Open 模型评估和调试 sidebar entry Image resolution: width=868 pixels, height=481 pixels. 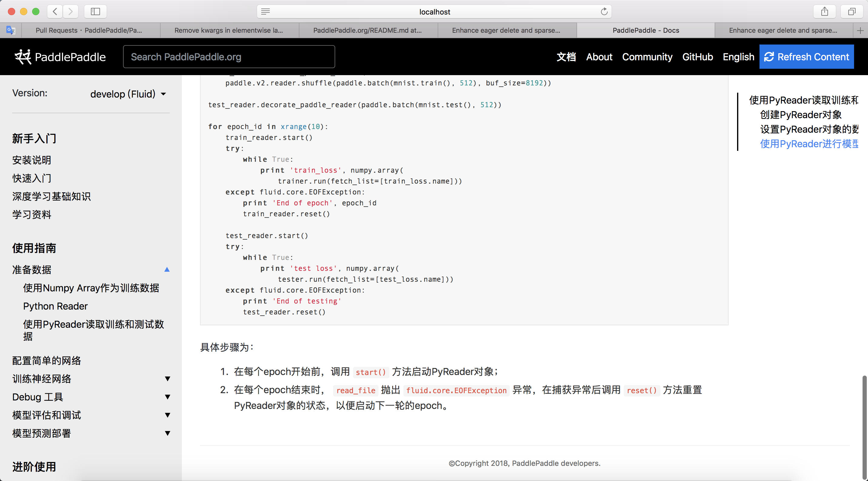46,415
